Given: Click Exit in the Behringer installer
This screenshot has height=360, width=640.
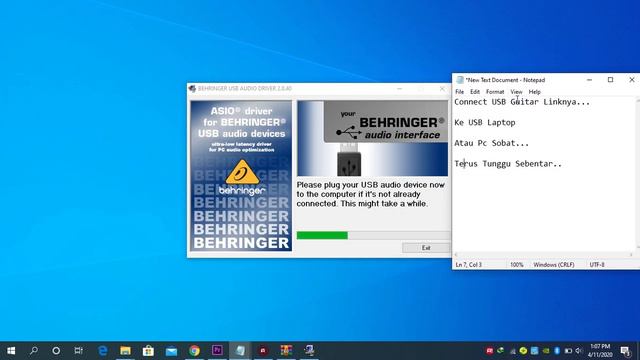Looking at the screenshot, I should click(426, 248).
